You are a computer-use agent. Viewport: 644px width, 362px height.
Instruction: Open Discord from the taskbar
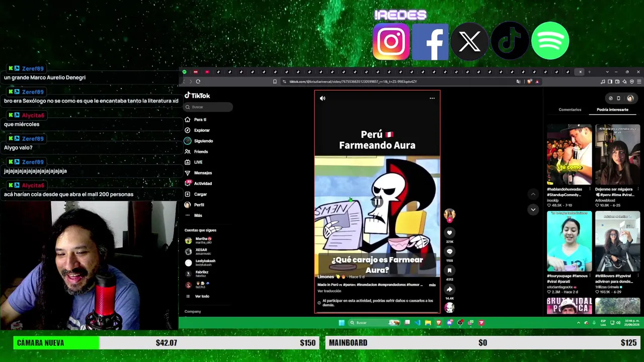[x=449, y=323]
